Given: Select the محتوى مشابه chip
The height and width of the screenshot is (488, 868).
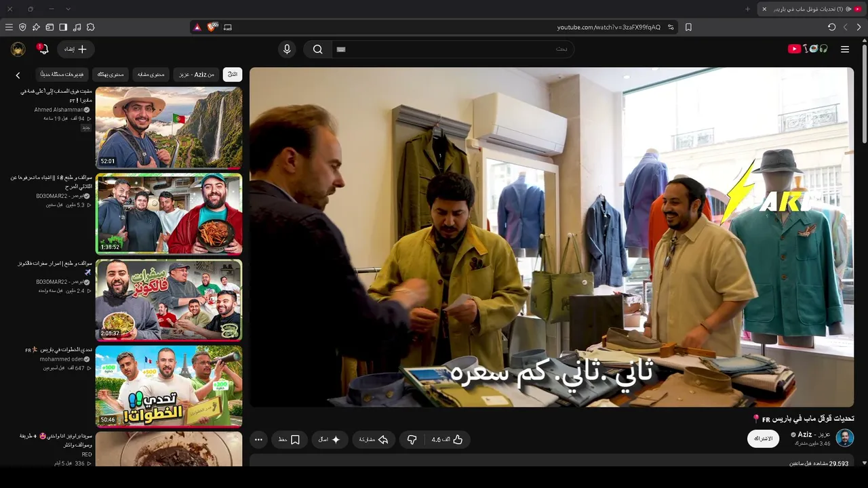Looking at the screenshot, I should tap(151, 75).
